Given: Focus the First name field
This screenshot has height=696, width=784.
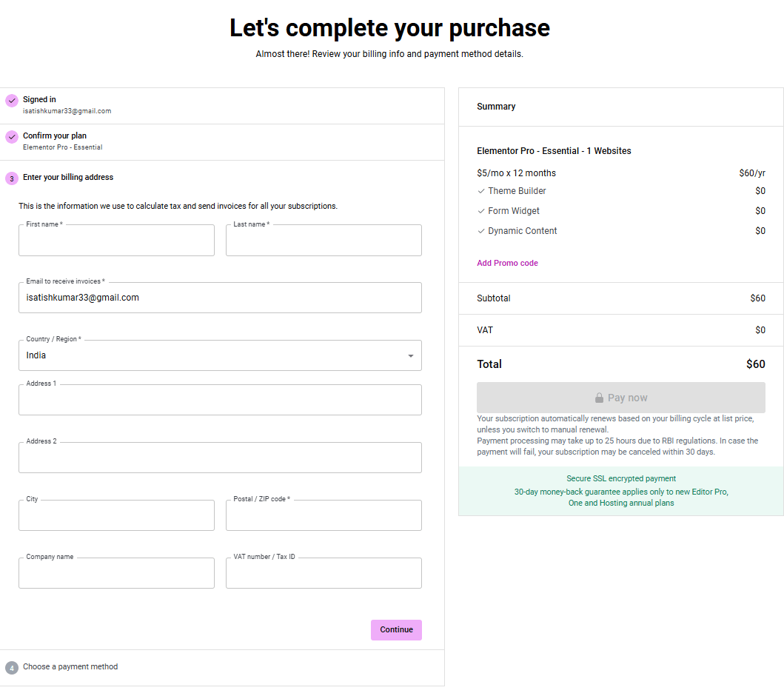Looking at the screenshot, I should [116, 240].
